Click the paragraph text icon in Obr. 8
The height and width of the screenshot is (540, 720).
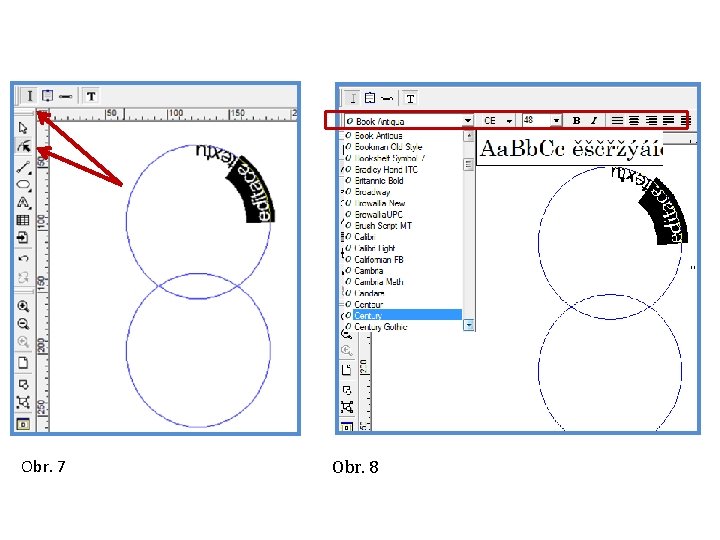(370, 98)
